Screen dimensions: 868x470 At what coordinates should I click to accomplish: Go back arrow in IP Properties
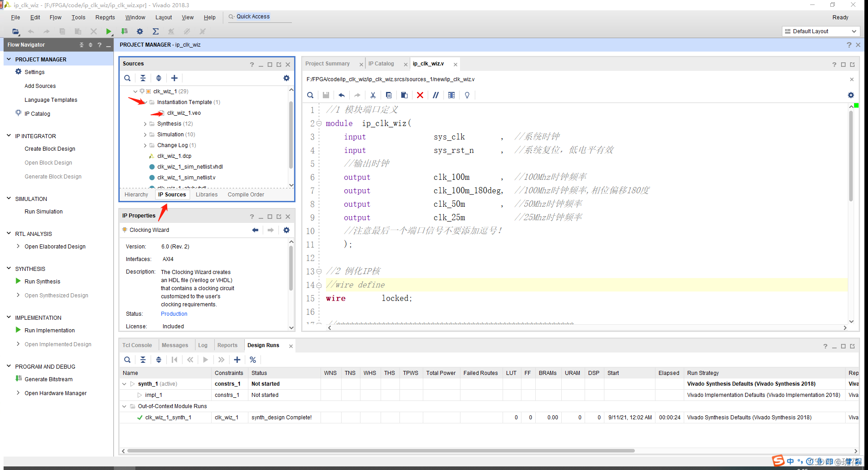click(x=255, y=230)
